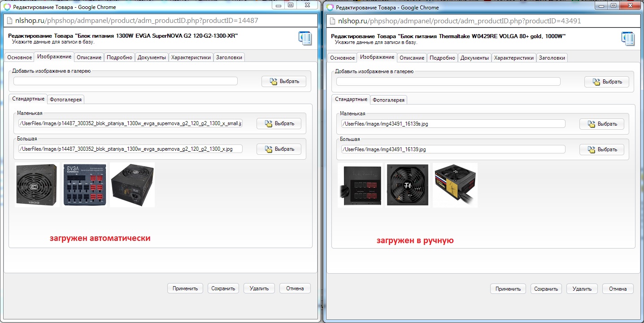Click the heading mentioning EVGA SuperNOVA G2
644x323 pixels.
pyautogui.click(x=123, y=35)
